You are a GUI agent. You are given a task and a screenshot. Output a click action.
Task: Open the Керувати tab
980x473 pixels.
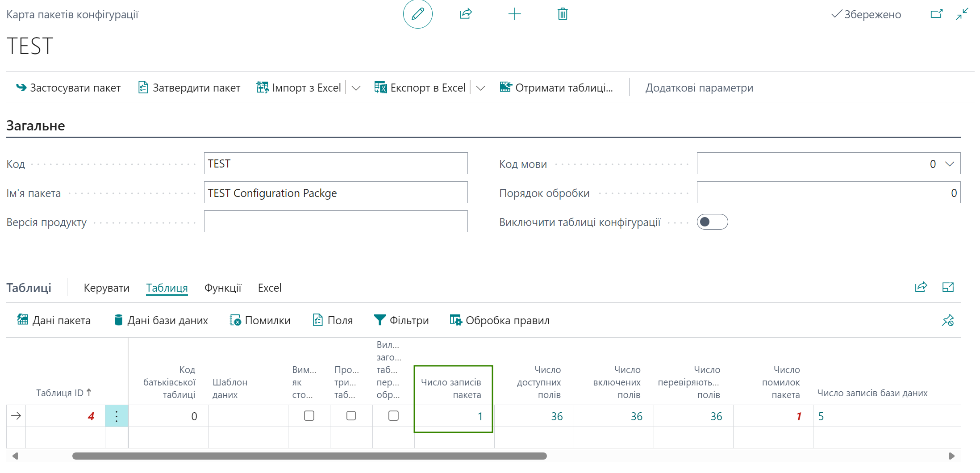(107, 288)
